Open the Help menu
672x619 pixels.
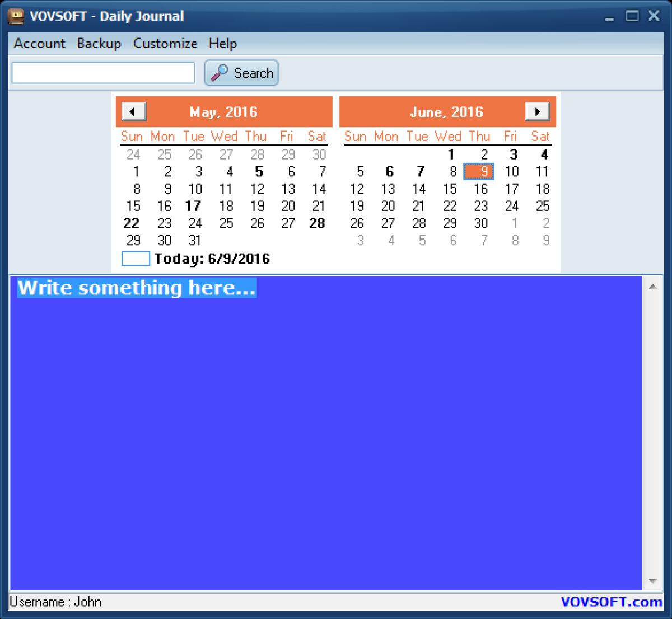(x=223, y=44)
